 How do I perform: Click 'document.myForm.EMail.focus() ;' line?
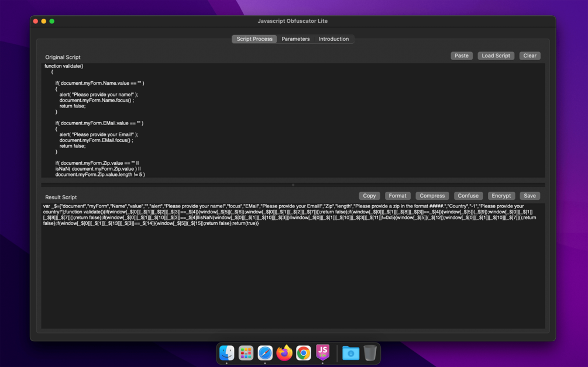point(96,140)
